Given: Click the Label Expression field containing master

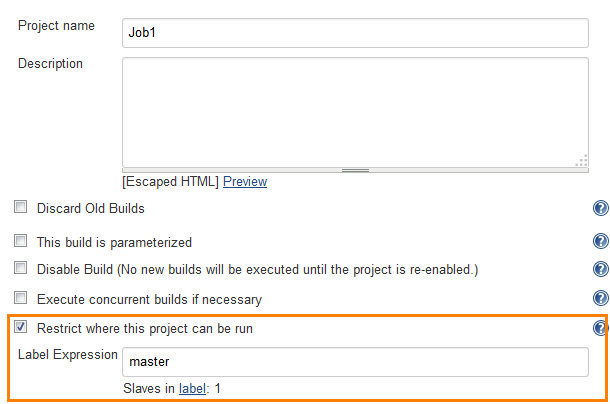Looking at the screenshot, I should coord(355,362).
